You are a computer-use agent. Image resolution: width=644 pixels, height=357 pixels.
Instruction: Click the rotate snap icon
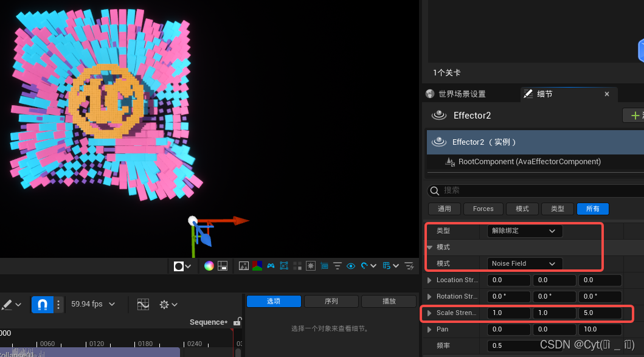pyautogui.click(x=364, y=266)
